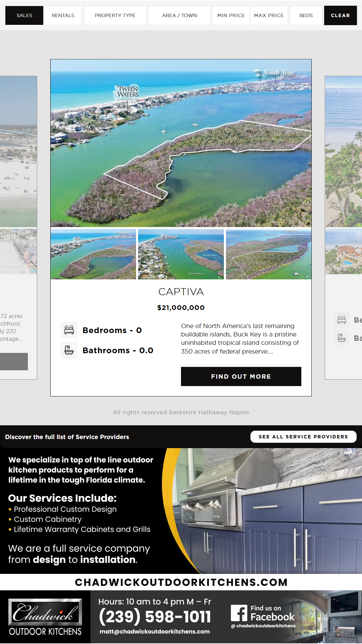Click See All Service Providers button

303,437
